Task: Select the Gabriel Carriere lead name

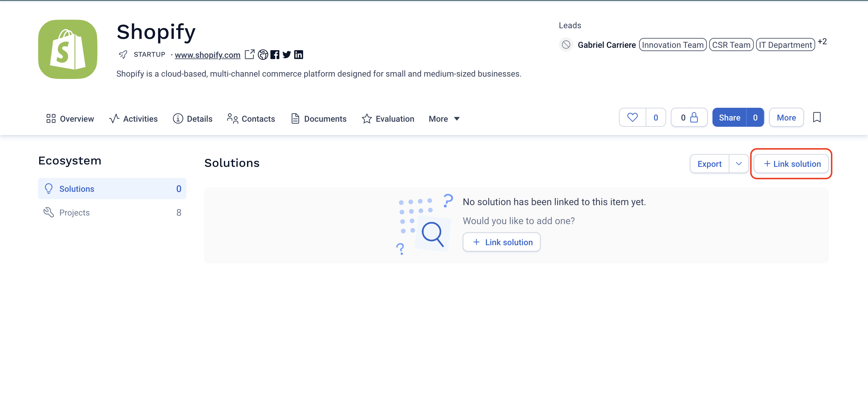Action: click(607, 45)
